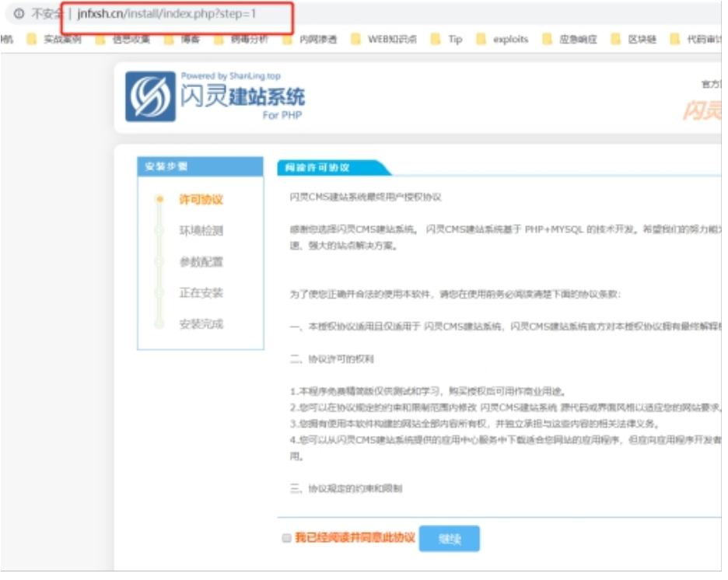Open the 病毒分析 bookmark folder
This screenshot has height=580, width=728.
tap(241, 40)
